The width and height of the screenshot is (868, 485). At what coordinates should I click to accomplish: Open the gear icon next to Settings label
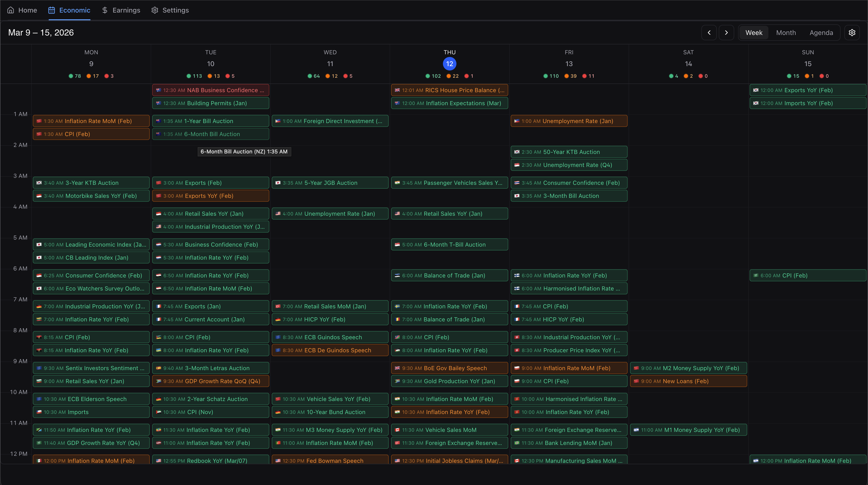click(x=155, y=10)
